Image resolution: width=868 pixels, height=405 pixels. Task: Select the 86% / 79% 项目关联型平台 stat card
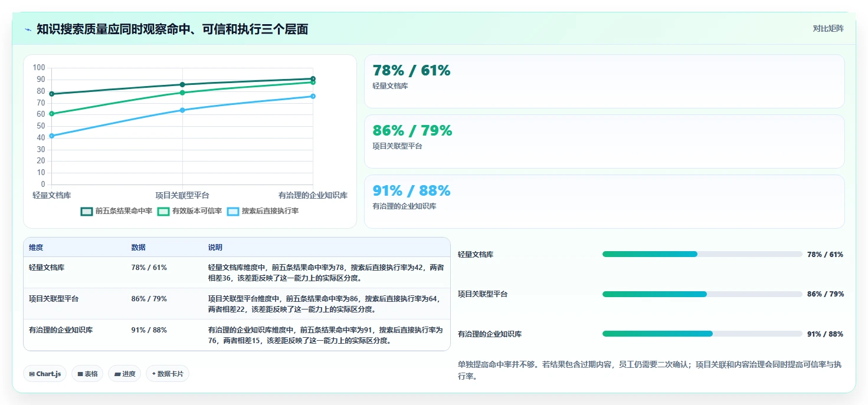pyautogui.click(x=604, y=141)
